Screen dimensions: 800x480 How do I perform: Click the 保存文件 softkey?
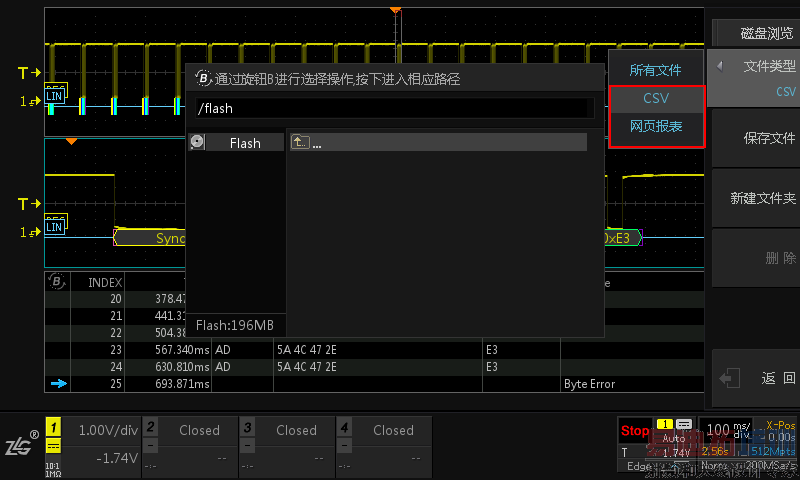pos(756,138)
